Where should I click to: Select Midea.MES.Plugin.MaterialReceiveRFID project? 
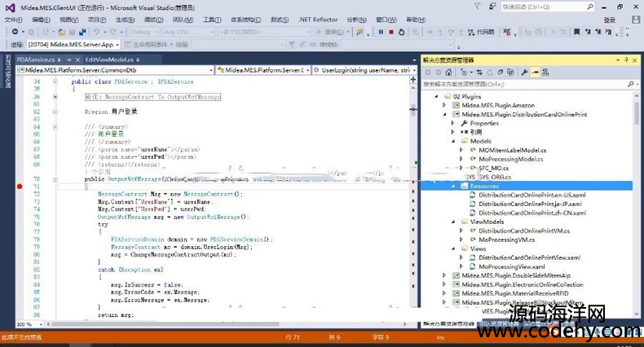pyautogui.click(x=515, y=294)
